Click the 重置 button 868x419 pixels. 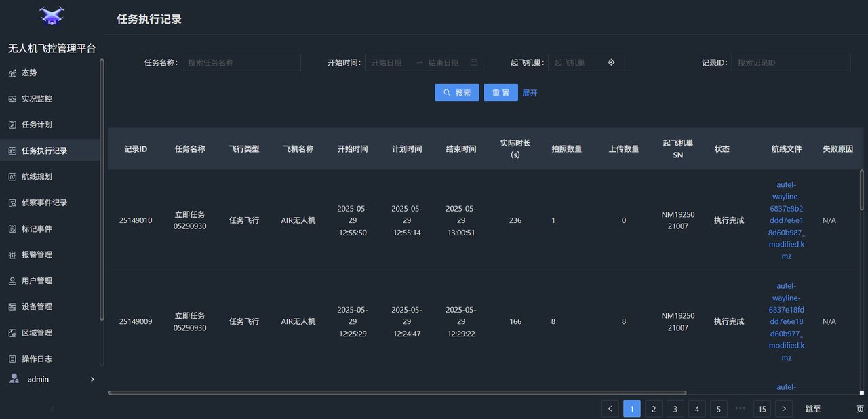500,93
